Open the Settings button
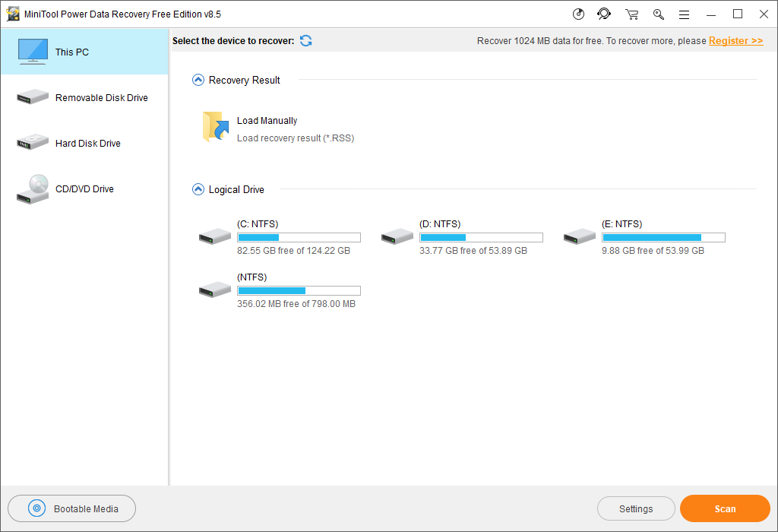The height and width of the screenshot is (532, 778). tap(636, 508)
